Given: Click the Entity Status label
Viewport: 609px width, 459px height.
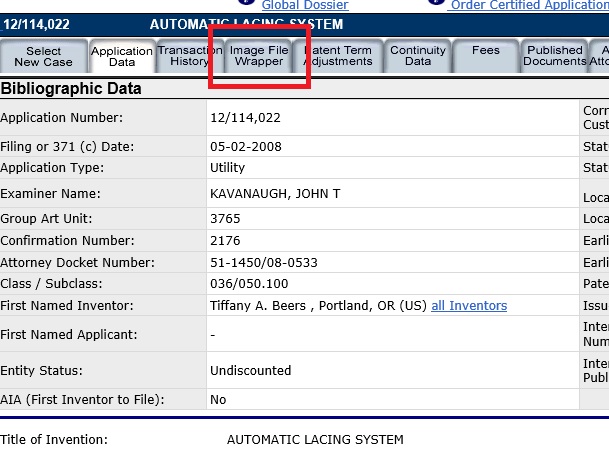Looking at the screenshot, I should click(x=42, y=371).
